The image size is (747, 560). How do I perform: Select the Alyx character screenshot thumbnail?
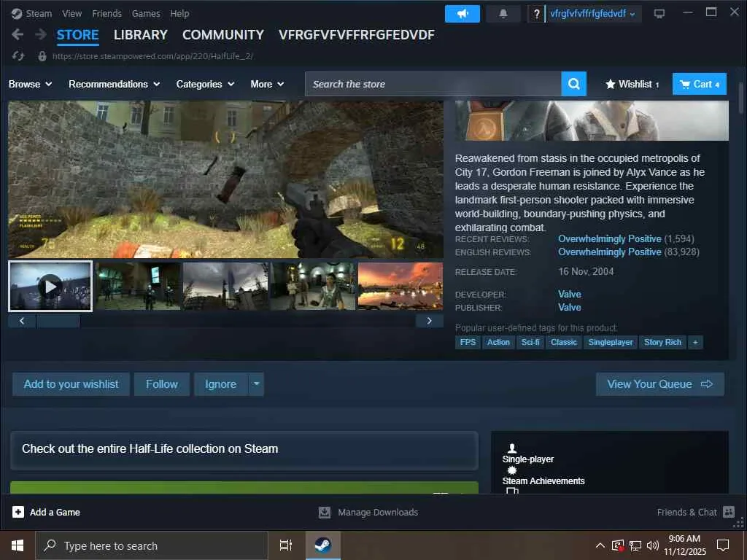coord(313,286)
